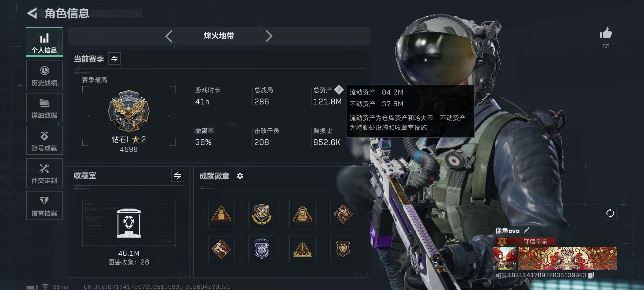Copy the player ID number icon

point(591,275)
